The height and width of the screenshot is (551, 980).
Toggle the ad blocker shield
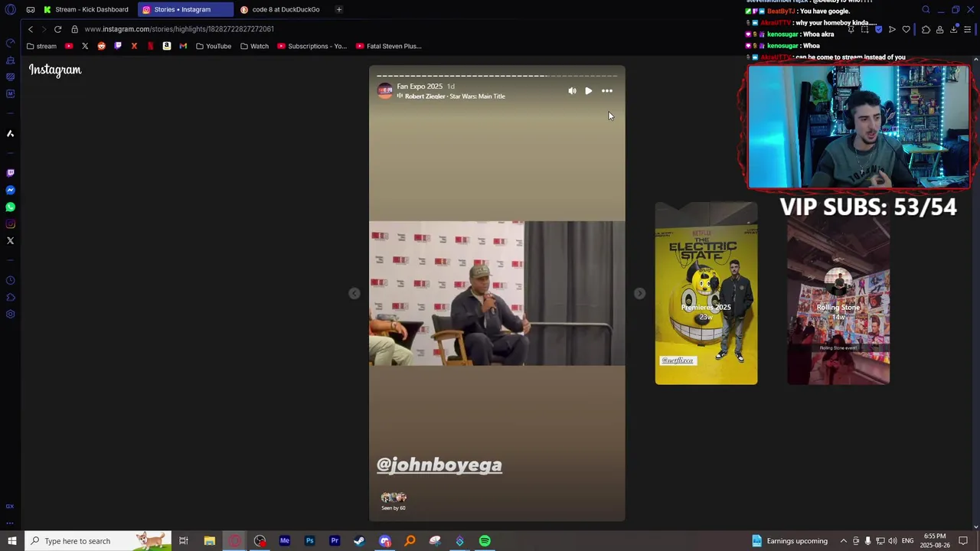(878, 29)
